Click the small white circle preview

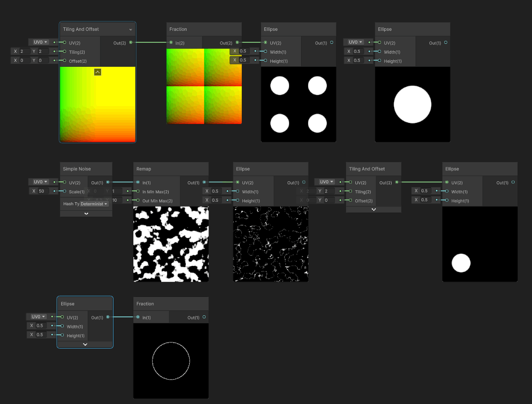point(480,244)
